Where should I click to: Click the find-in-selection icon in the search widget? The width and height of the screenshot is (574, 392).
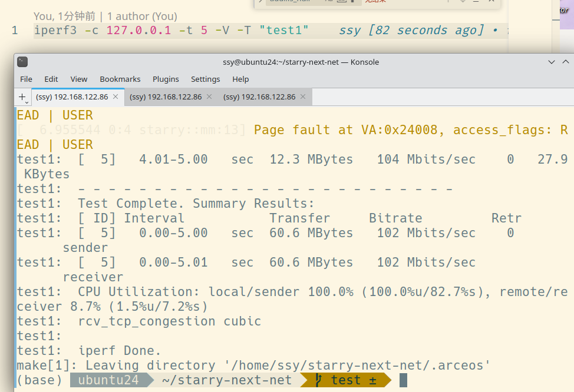tap(476, 2)
